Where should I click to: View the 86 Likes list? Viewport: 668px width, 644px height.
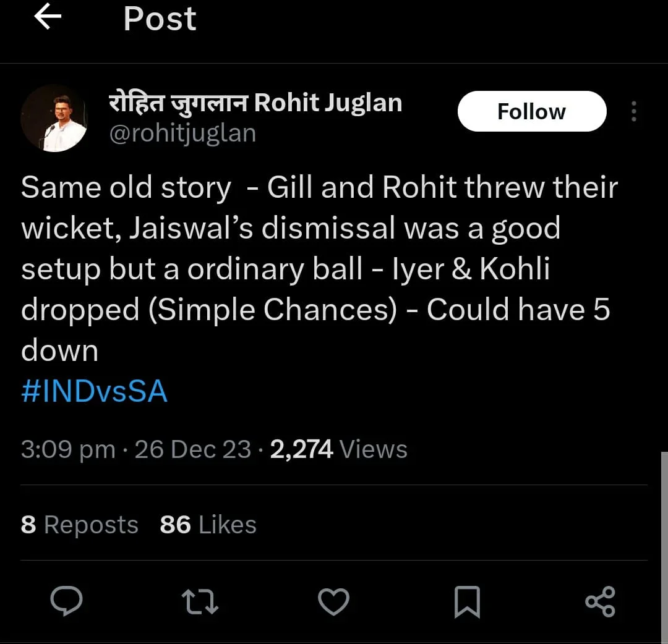[x=208, y=525]
